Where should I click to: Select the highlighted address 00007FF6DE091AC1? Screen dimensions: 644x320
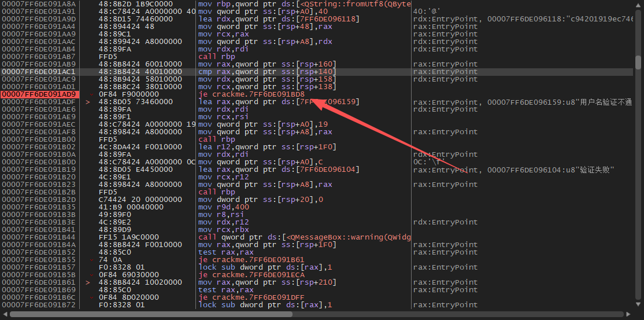(38, 72)
